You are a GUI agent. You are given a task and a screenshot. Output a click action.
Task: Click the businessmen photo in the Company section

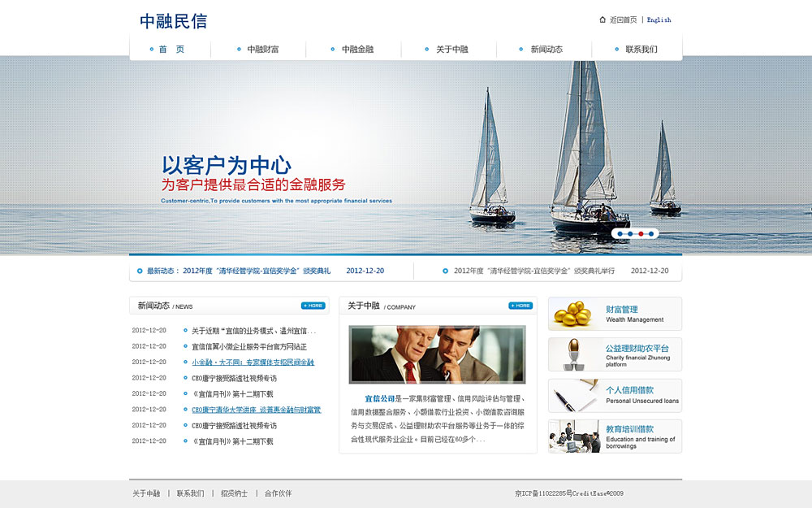(437, 354)
